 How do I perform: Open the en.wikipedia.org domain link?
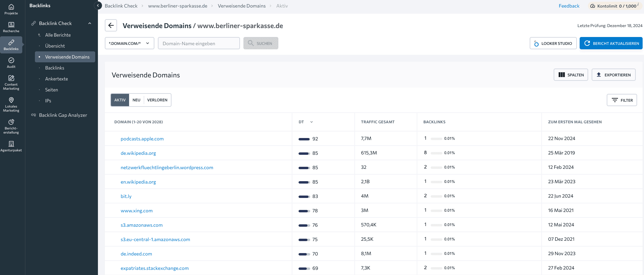click(x=138, y=182)
